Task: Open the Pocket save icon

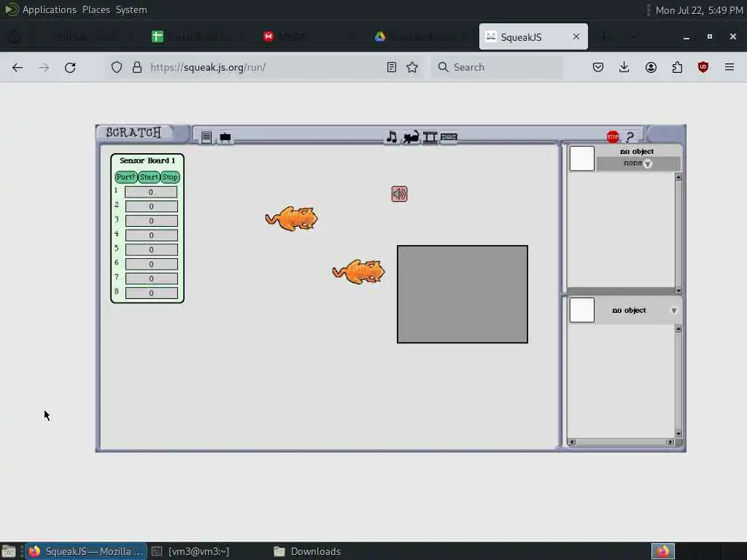Action: [598, 67]
